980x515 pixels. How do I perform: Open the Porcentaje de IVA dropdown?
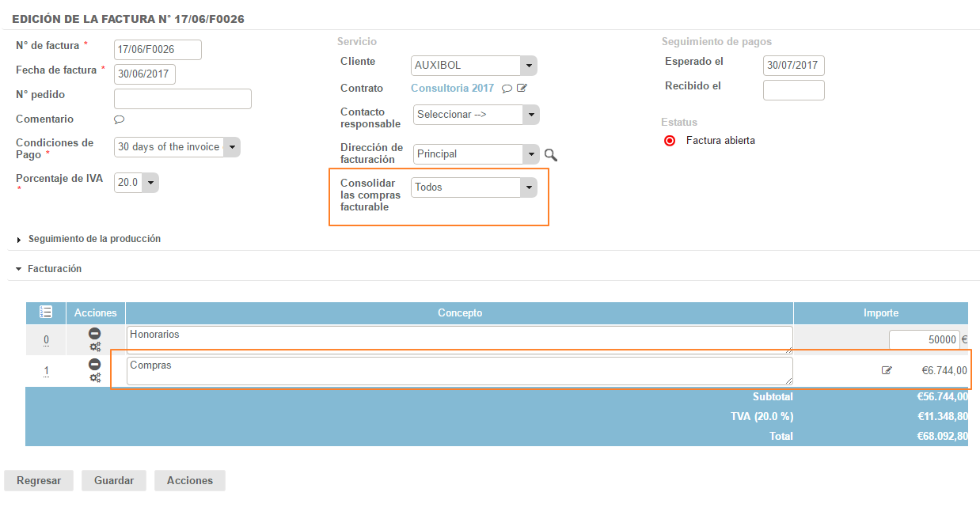pyautogui.click(x=136, y=183)
